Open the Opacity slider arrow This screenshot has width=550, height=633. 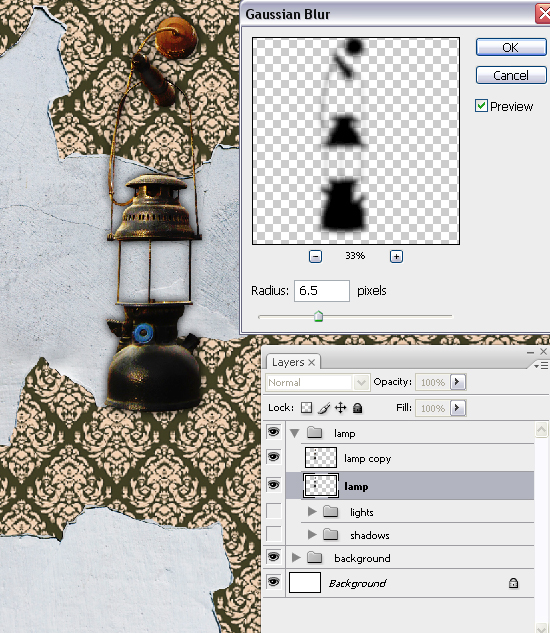click(458, 382)
